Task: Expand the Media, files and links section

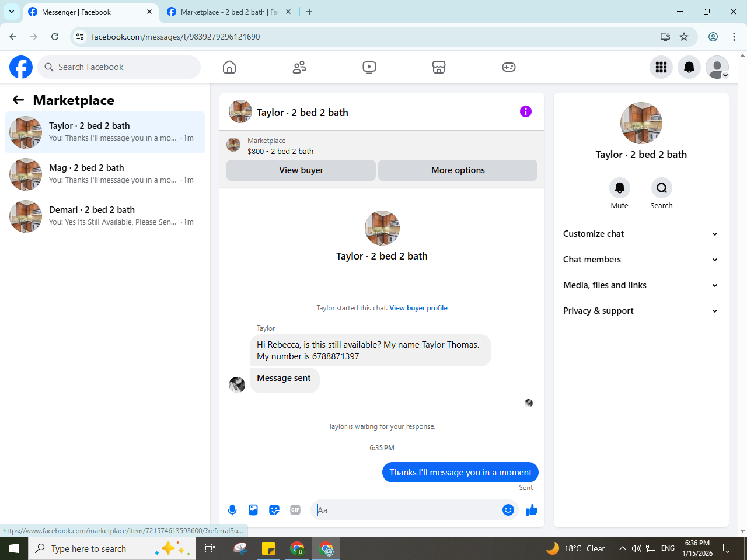Action: pyautogui.click(x=641, y=285)
